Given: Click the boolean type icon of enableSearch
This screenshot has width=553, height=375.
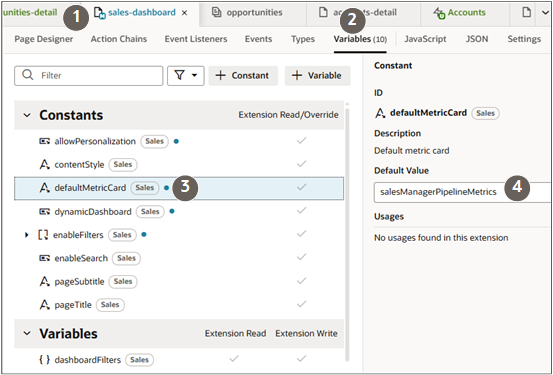Looking at the screenshot, I should point(44,258).
